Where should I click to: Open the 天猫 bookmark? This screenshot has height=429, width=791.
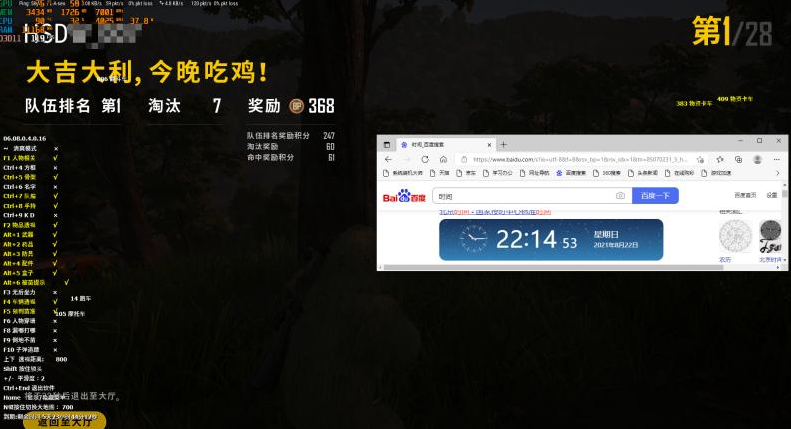click(439, 173)
